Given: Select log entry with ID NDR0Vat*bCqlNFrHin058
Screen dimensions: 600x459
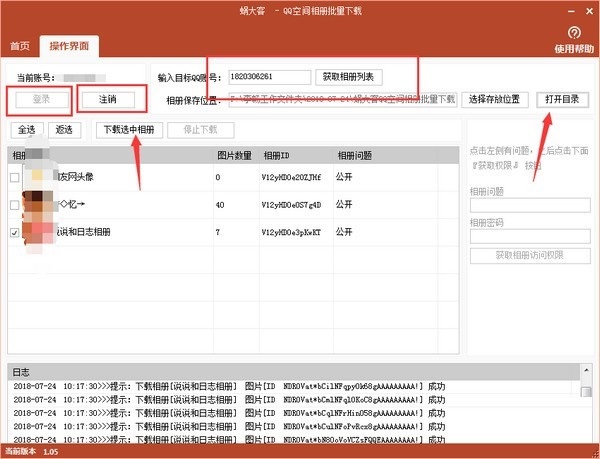Looking at the screenshot, I should pyautogui.click(x=229, y=413).
